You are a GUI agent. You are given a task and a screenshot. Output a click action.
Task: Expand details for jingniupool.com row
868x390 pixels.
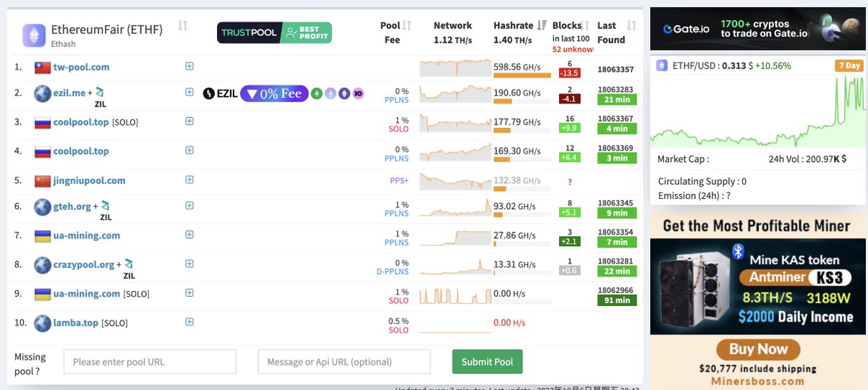point(190,180)
